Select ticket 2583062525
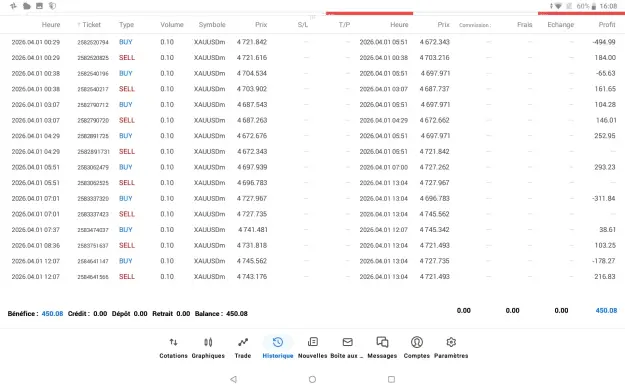This screenshot has width=625, height=391. point(93,183)
